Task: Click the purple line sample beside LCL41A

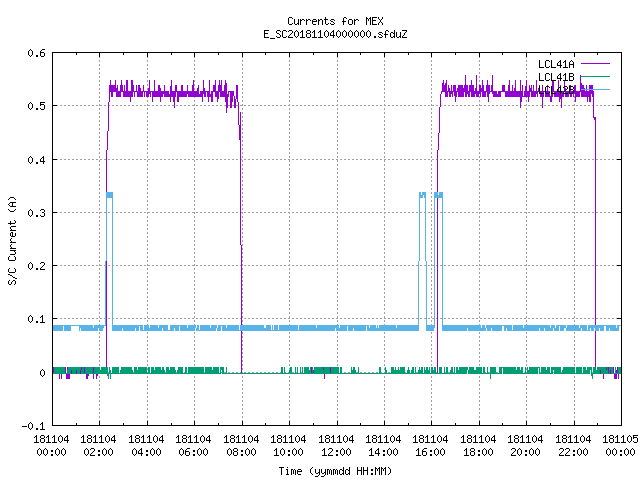Action: pos(595,64)
